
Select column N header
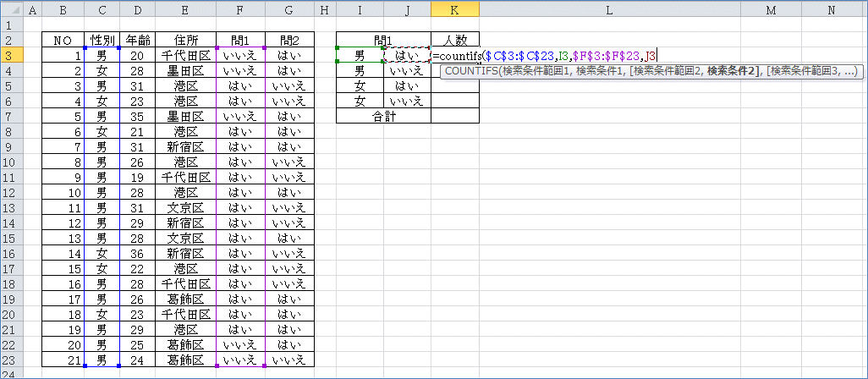click(831, 9)
